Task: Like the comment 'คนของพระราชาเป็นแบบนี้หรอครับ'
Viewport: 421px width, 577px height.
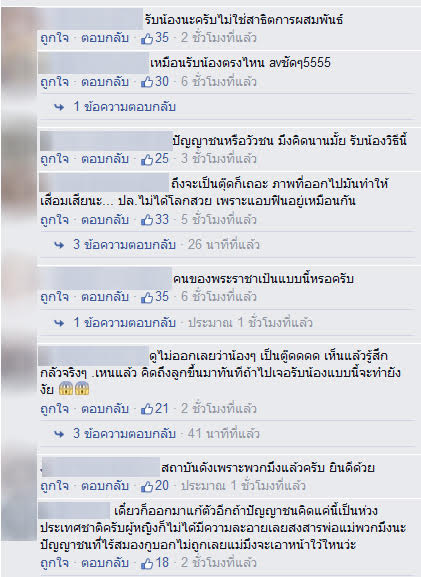Action: pos(54,297)
